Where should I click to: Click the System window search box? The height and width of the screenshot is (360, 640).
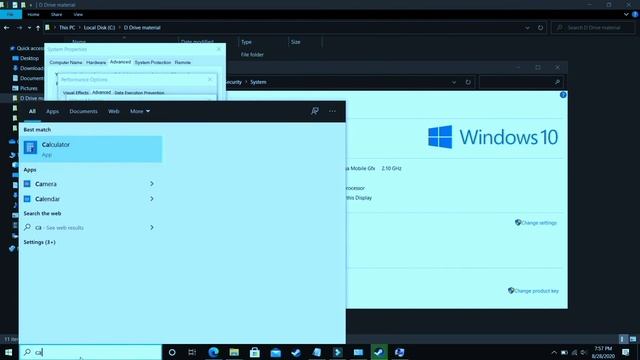[520, 82]
